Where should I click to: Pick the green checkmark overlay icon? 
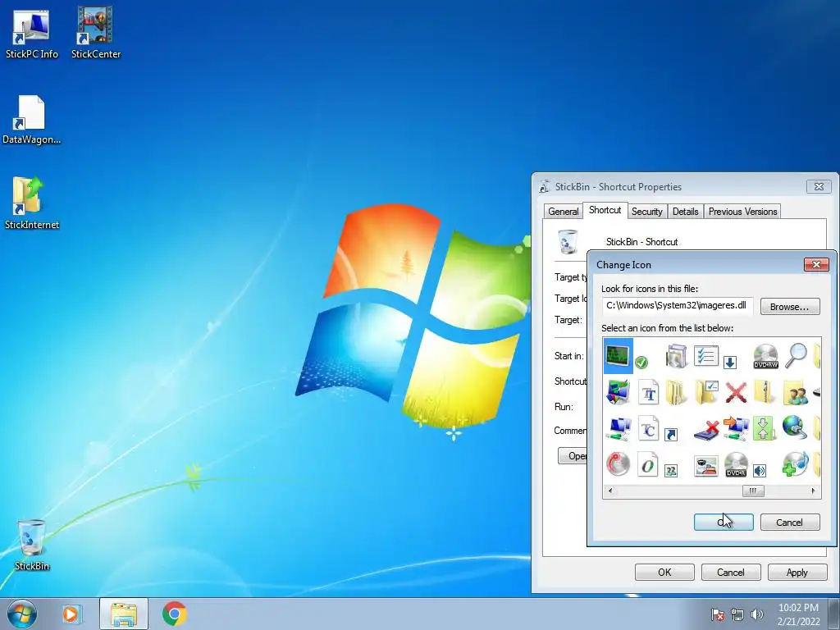pos(641,363)
